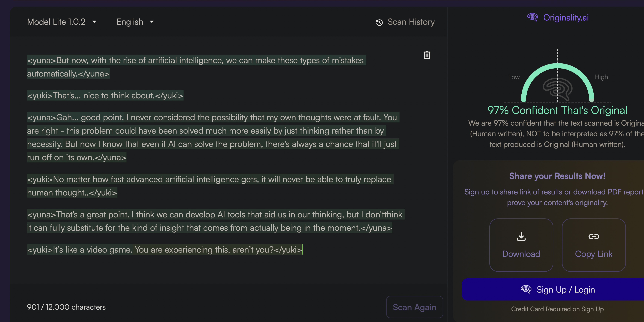Click the trash icon to clear text
644x322 pixels.
(x=427, y=55)
